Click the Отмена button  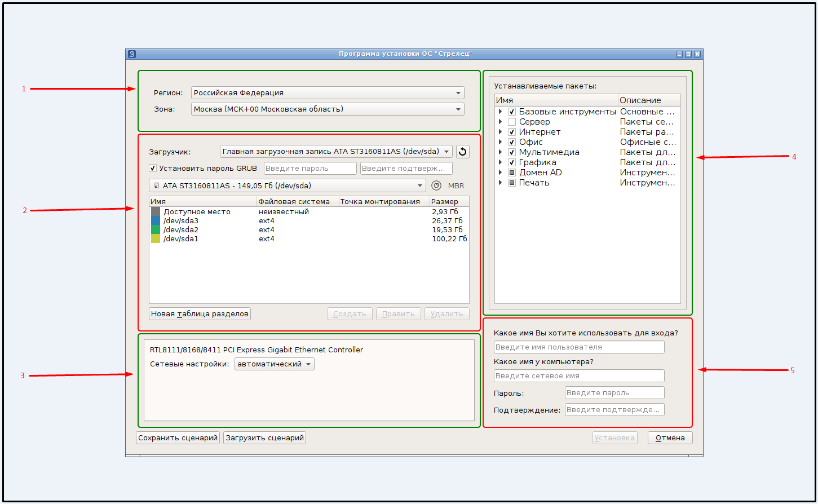tap(670, 437)
